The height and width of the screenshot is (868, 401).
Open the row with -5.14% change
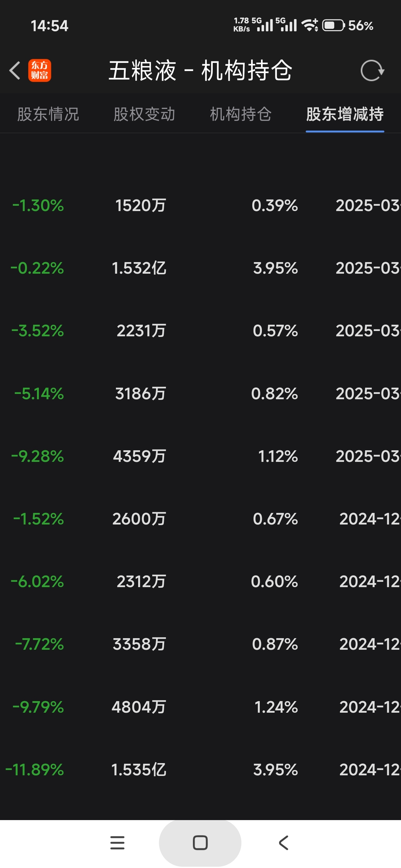tap(39, 394)
